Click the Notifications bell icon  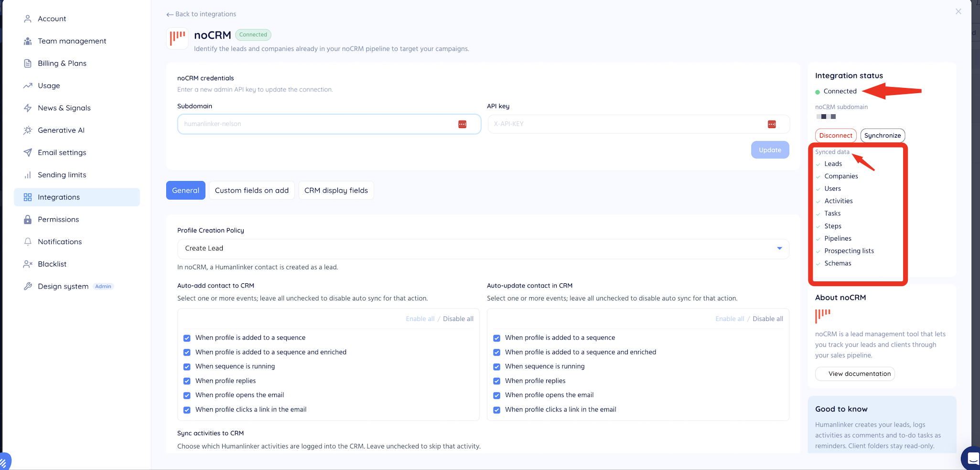pos(28,242)
